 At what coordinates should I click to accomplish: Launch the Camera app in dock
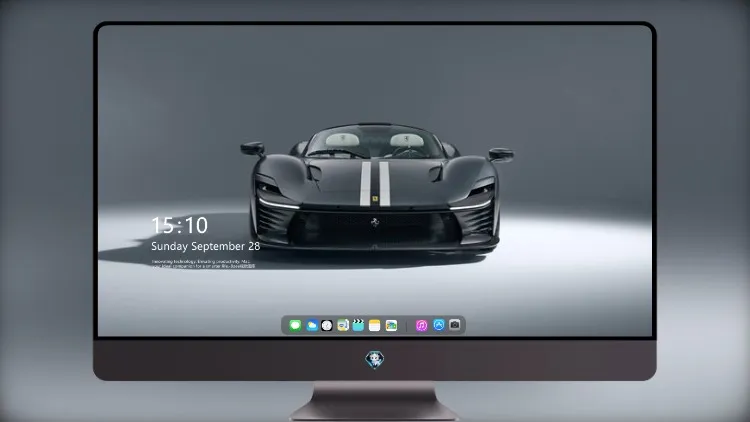[455, 325]
